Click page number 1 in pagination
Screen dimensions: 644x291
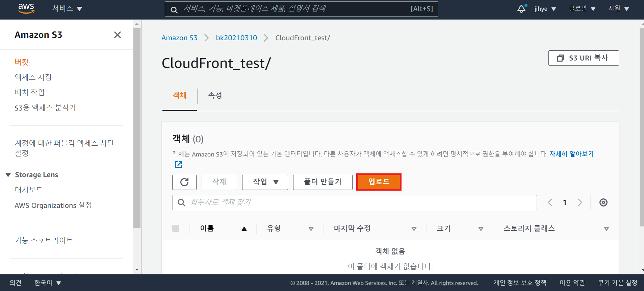tap(565, 202)
